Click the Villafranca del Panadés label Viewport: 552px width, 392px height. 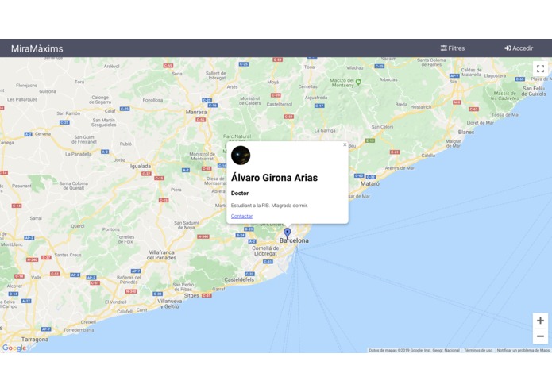tap(161, 255)
